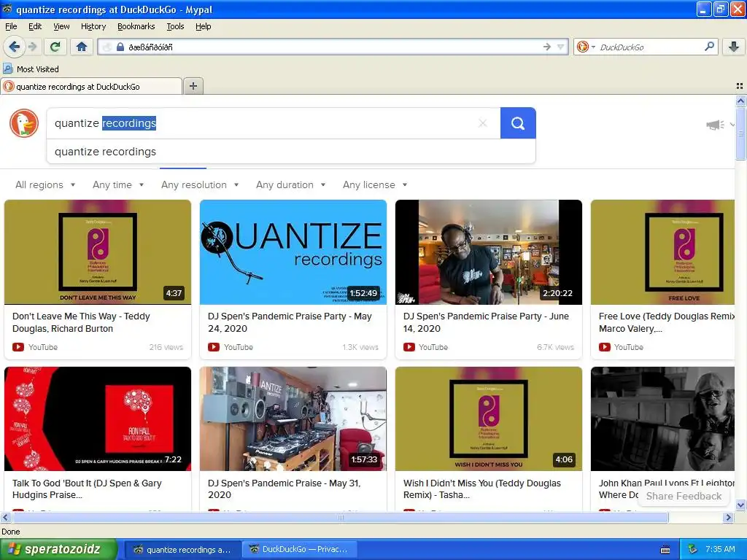Open 'Talk To God 'Bout It' video title

tap(87, 489)
